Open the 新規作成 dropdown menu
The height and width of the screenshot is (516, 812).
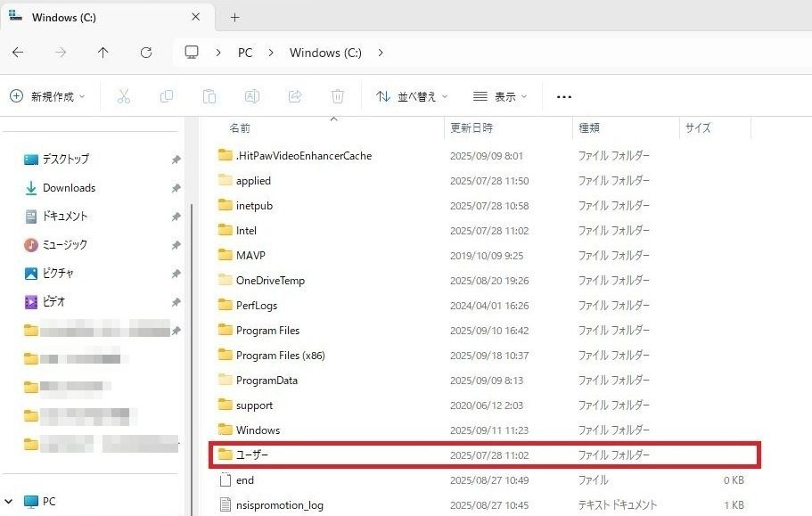click(x=48, y=96)
